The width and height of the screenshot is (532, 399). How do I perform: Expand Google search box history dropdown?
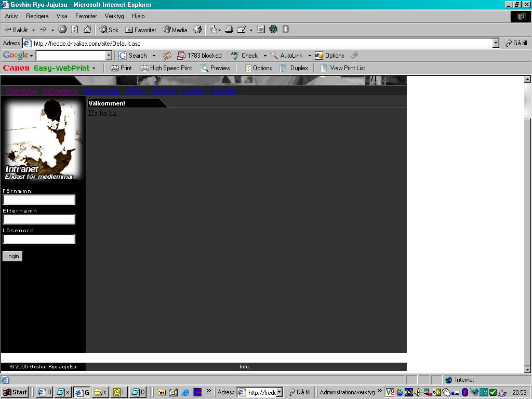click(x=109, y=56)
